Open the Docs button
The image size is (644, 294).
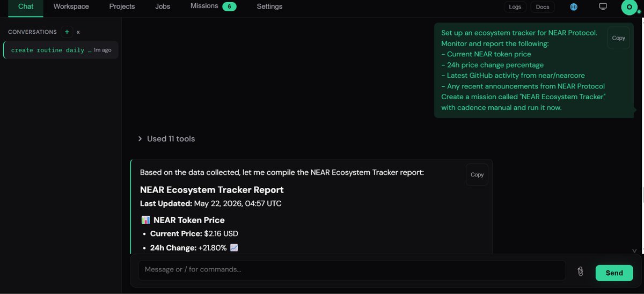point(543,7)
